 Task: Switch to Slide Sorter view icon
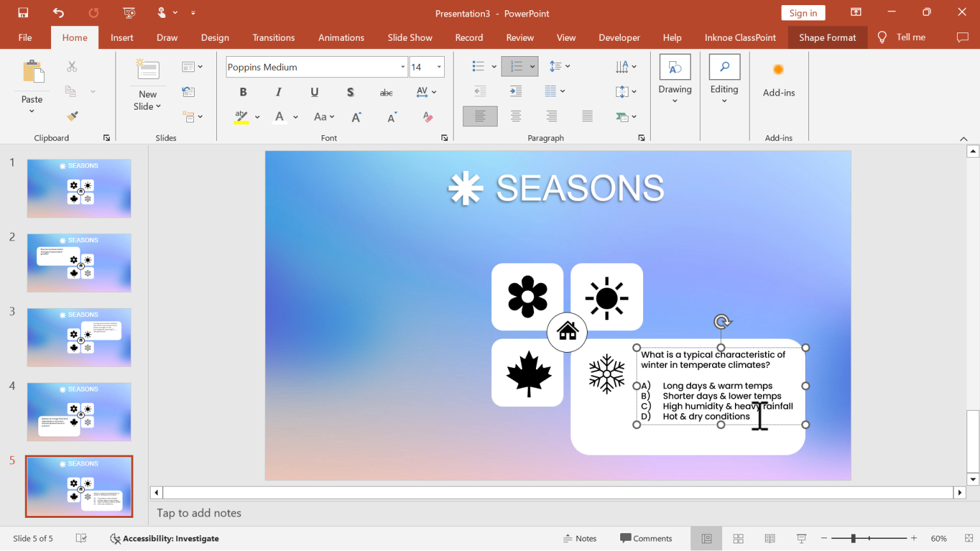[x=738, y=538]
